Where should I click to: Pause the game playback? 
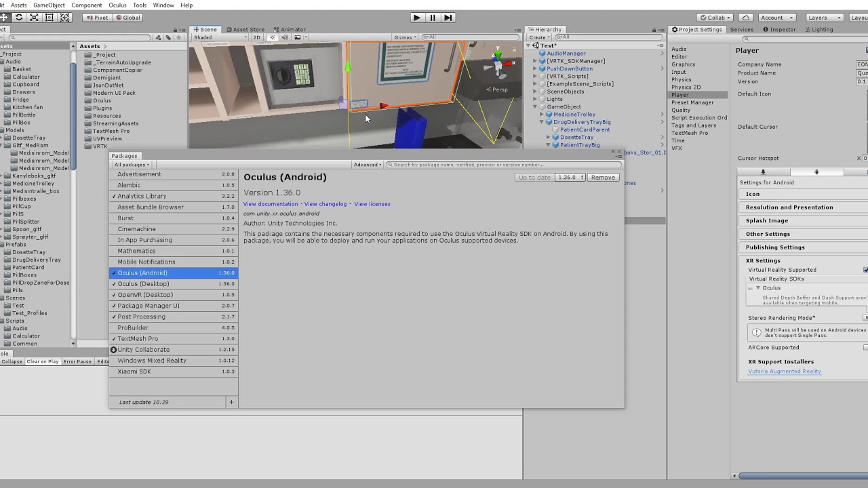coord(433,18)
